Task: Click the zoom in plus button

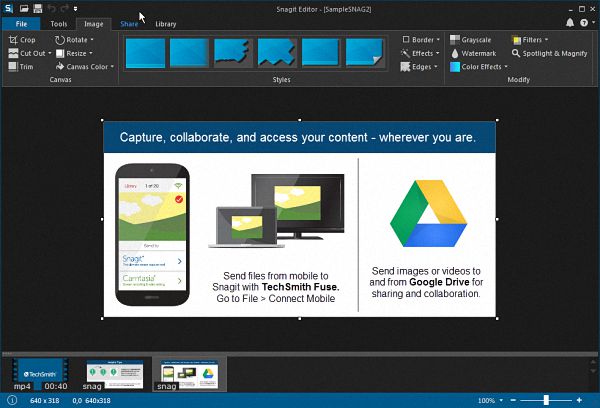Action: (x=579, y=399)
